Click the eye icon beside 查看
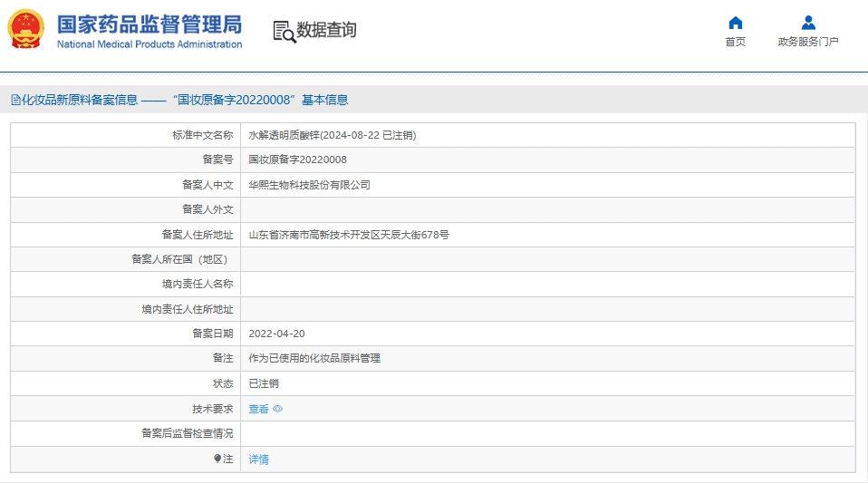This screenshot has height=484, width=868. pos(278,409)
